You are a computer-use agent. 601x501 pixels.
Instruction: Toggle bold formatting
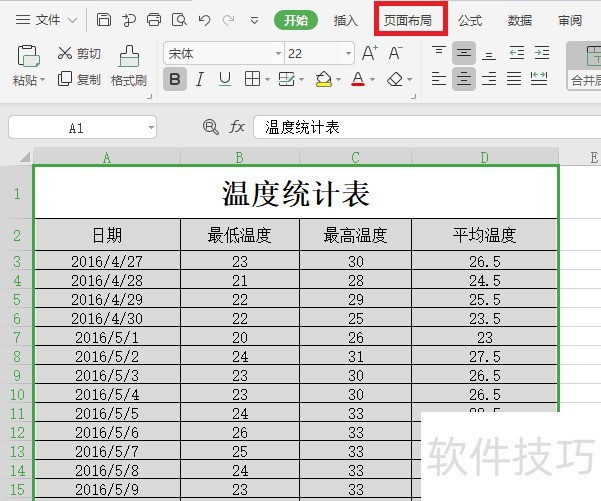click(175, 79)
